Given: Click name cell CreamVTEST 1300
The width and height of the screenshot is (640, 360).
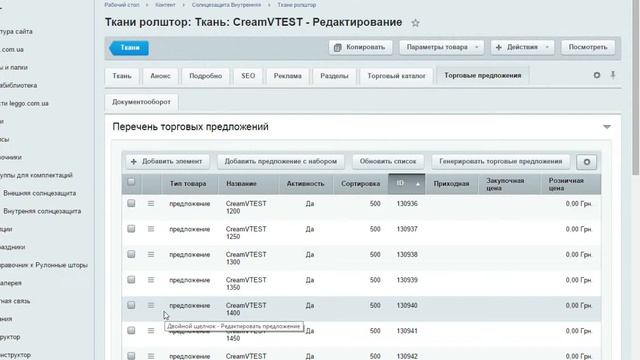Looking at the screenshot, I should pyautogui.click(x=246, y=258).
